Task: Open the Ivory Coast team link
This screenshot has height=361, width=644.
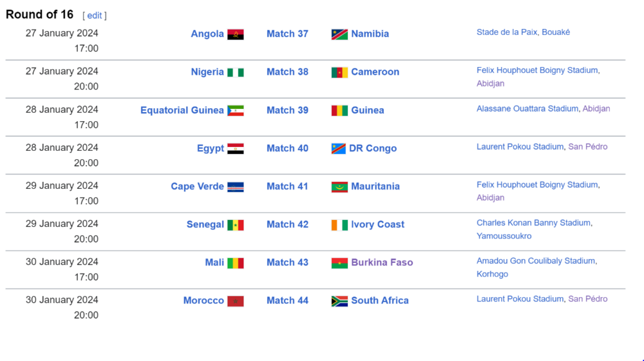Action: coord(377,224)
